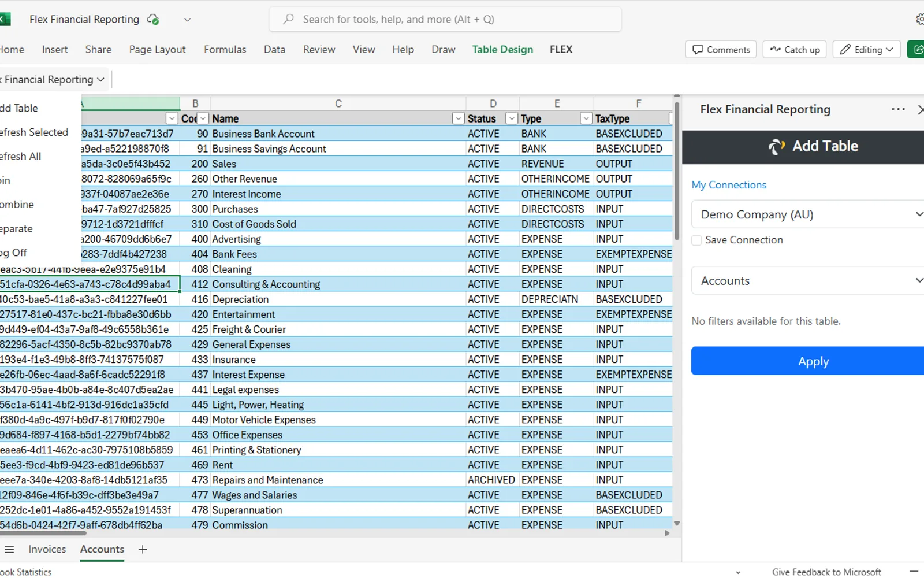This screenshot has width=924, height=578.
Task: Open the Accounts table dropdown
Action: [x=808, y=280]
